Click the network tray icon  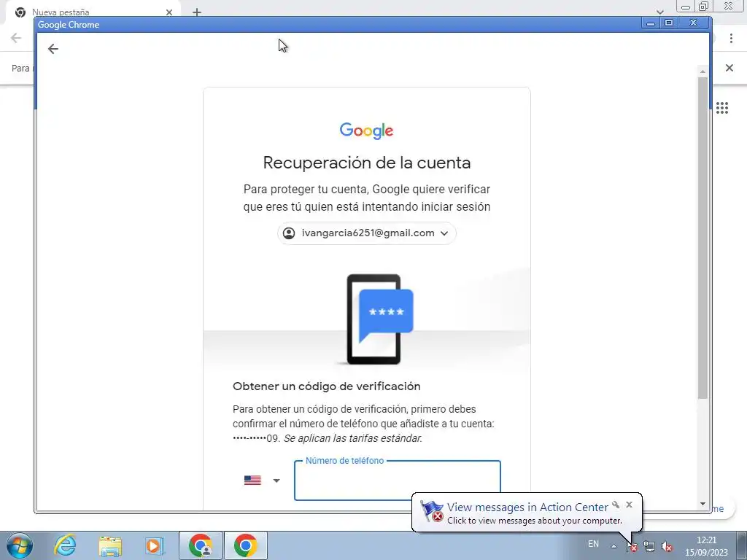coord(649,547)
